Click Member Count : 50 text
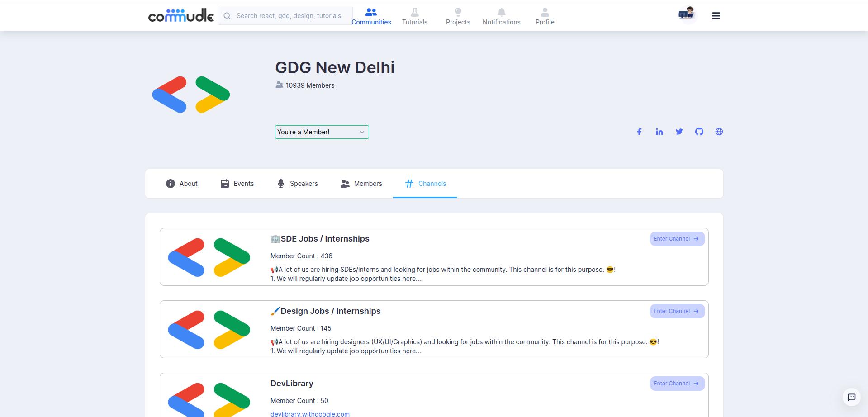 299,401
